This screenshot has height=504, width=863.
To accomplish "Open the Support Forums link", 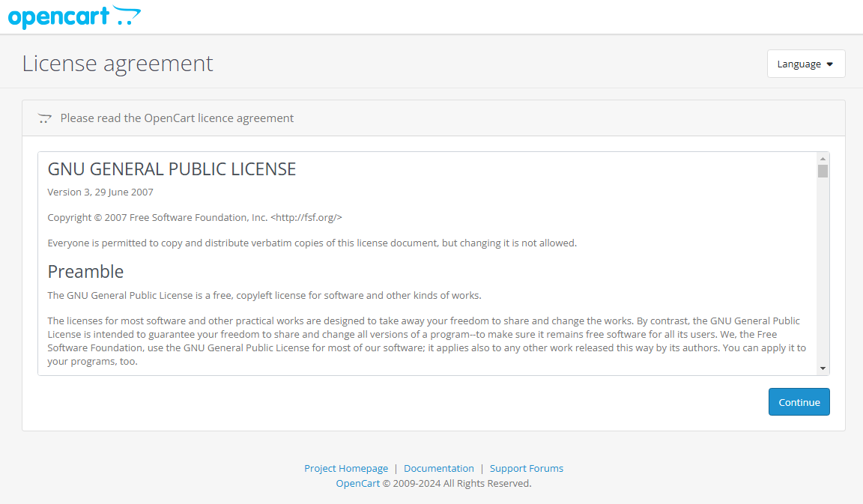I will tap(526, 468).
